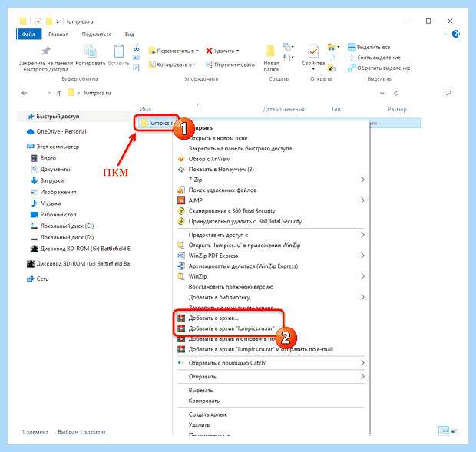Click the blue Help question icon

point(455,34)
